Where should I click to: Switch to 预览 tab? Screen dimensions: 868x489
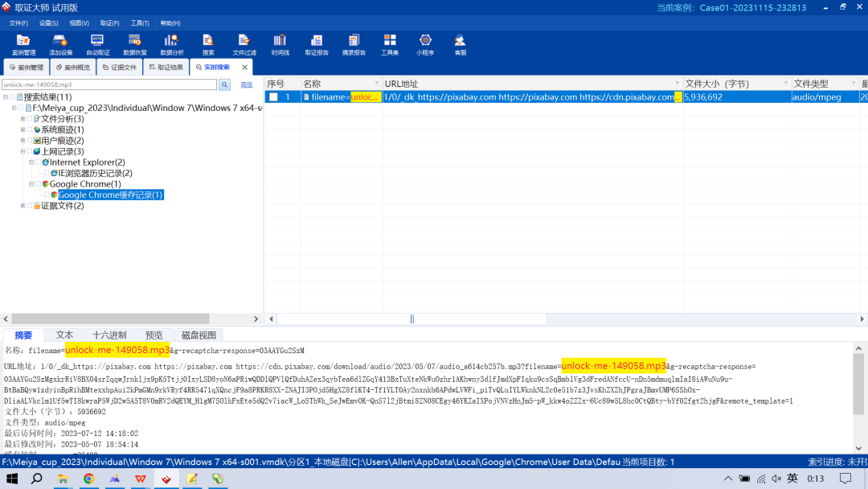[154, 335]
